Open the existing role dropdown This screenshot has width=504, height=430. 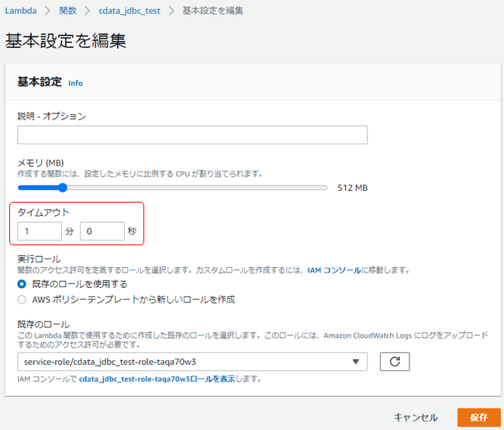pos(192,362)
